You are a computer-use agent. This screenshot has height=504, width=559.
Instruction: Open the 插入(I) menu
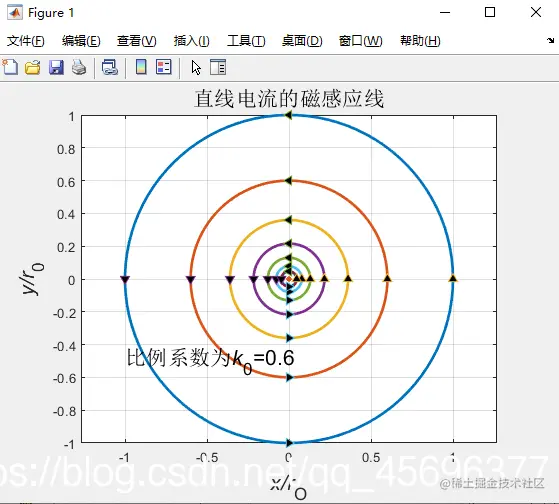[x=191, y=41]
